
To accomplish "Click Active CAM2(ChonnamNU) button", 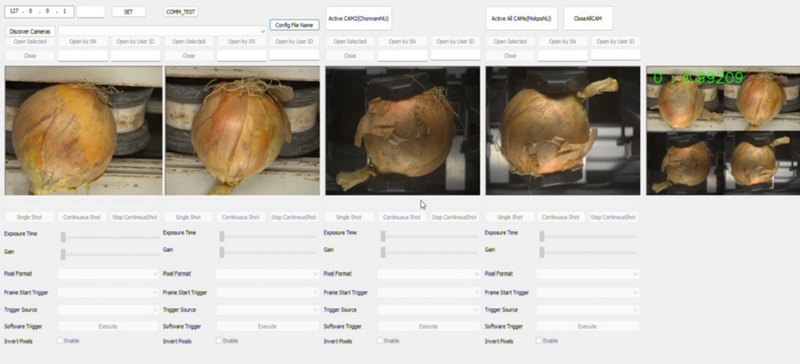I will 358,18.
